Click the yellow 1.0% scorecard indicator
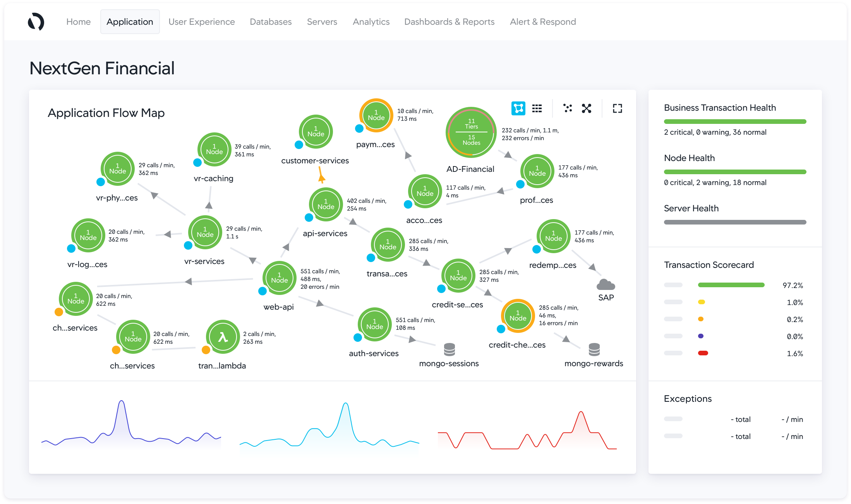The width and height of the screenshot is (851, 504). click(x=701, y=302)
